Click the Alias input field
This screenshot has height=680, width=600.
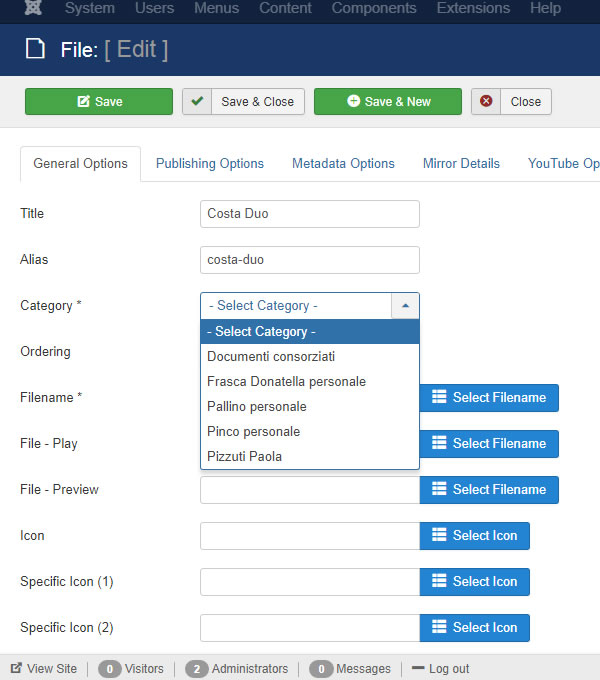tap(309, 260)
